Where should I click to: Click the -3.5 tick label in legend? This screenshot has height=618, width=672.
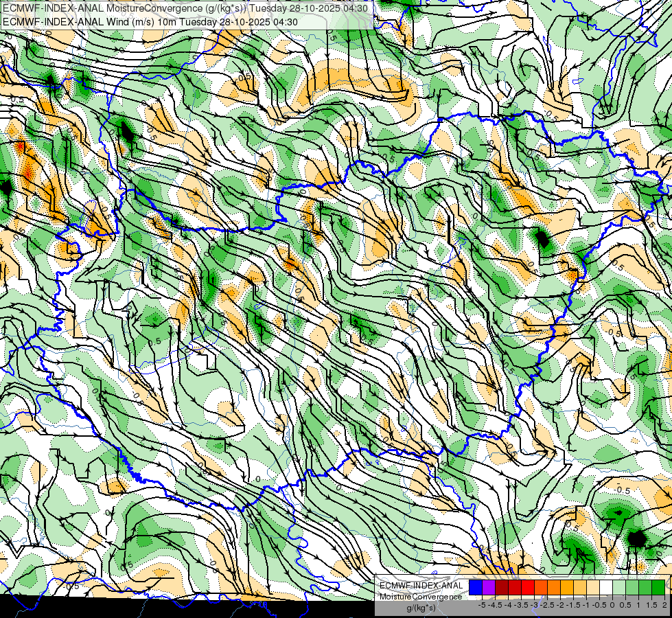pos(521,605)
